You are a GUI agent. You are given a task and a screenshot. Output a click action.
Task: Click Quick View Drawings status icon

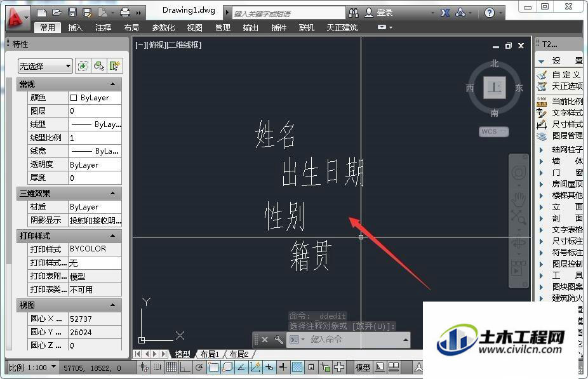tap(393, 368)
